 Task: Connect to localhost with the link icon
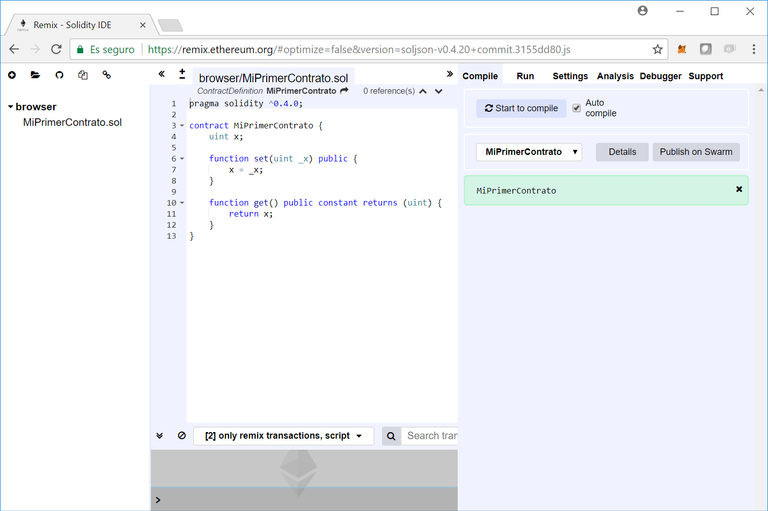click(106, 75)
